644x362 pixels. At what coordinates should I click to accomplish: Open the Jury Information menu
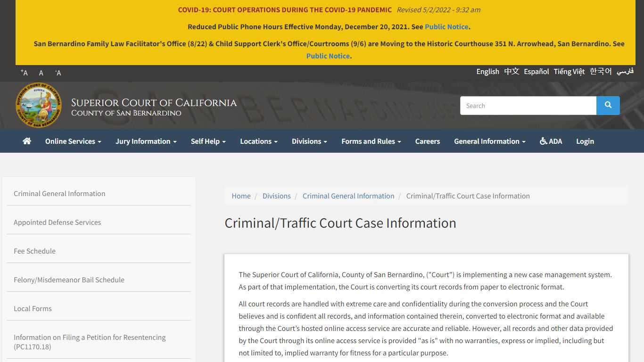(146, 141)
